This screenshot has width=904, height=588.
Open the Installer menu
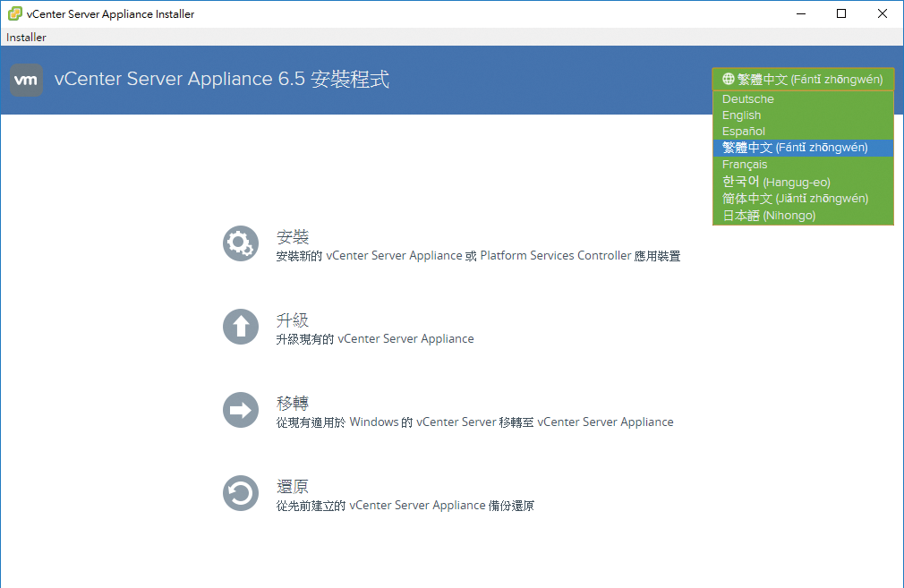[26, 38]
